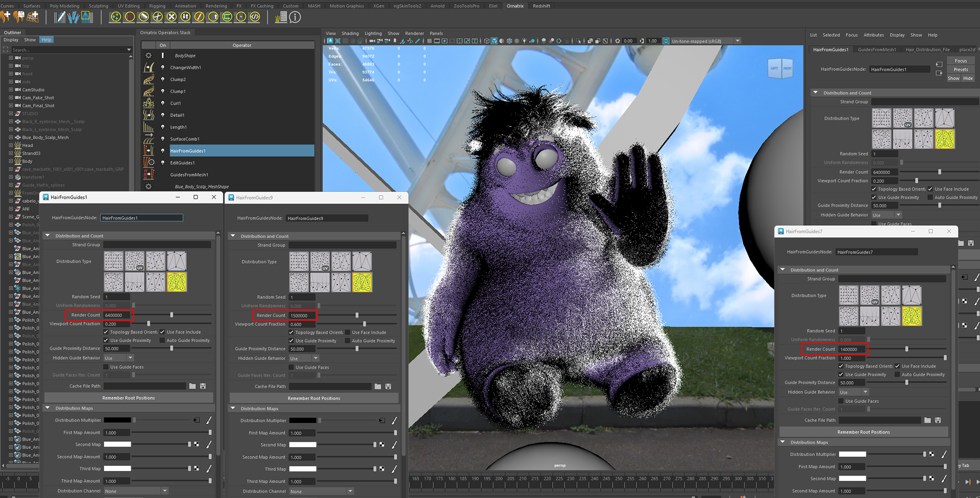This screenshot has height=498, width=980.
Task: Click Remember Root Positions in HairFromGuides1 window
Action: 129,398
